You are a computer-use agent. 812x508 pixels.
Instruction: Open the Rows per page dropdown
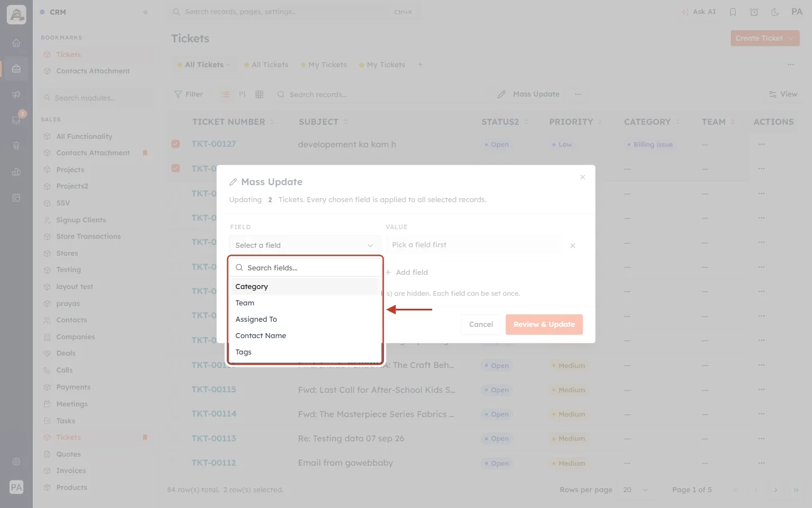(x=636, y=490)
